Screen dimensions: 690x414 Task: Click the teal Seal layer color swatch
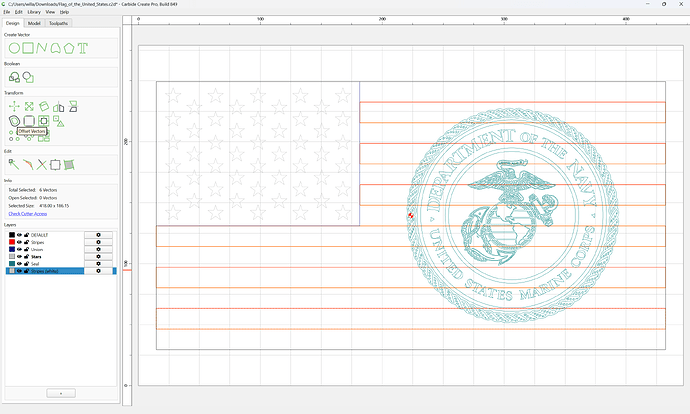coord(12,264)
